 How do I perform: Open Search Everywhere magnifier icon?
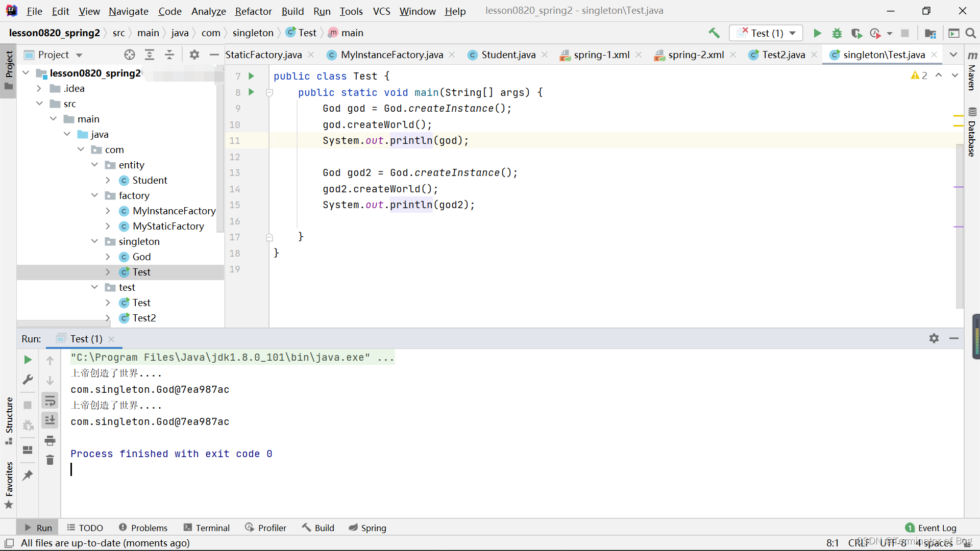[971, 33]
